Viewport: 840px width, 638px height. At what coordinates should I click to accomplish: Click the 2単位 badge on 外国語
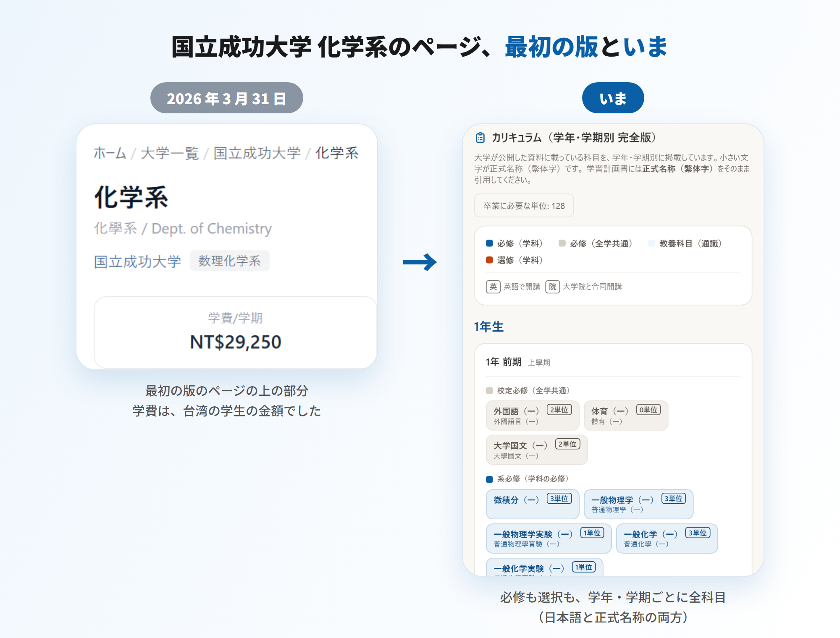pyautogui.click(x=559, y=410)
